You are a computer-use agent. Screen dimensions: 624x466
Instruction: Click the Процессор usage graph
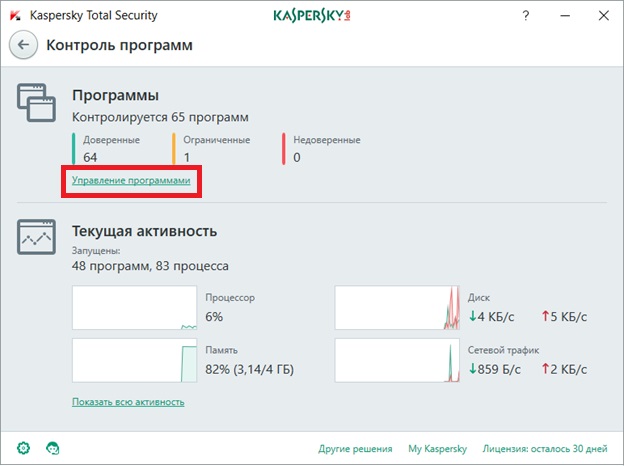[x=135, y=308]
